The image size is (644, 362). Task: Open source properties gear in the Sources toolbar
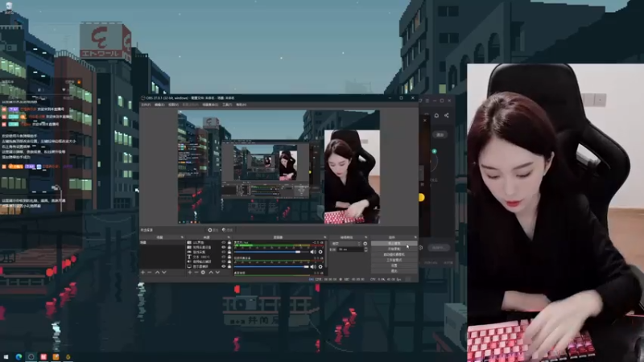tap(203, 273)
